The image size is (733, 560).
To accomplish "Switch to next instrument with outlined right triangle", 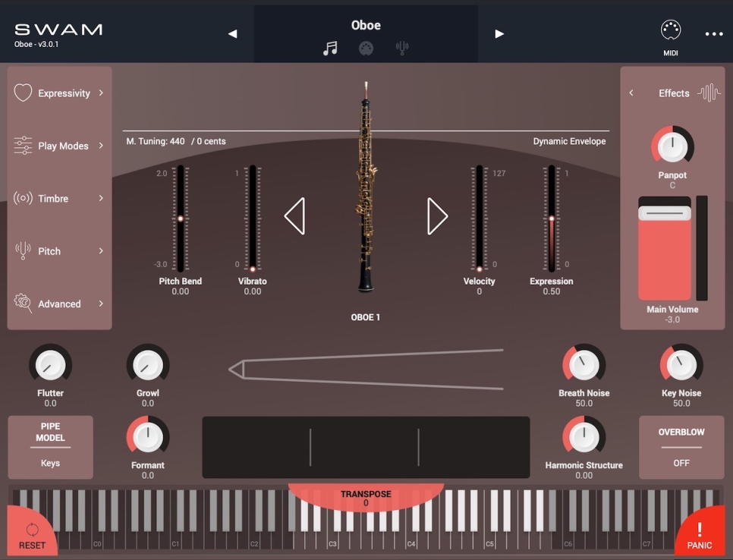I will pyautogui.click(x=438, y=216).
